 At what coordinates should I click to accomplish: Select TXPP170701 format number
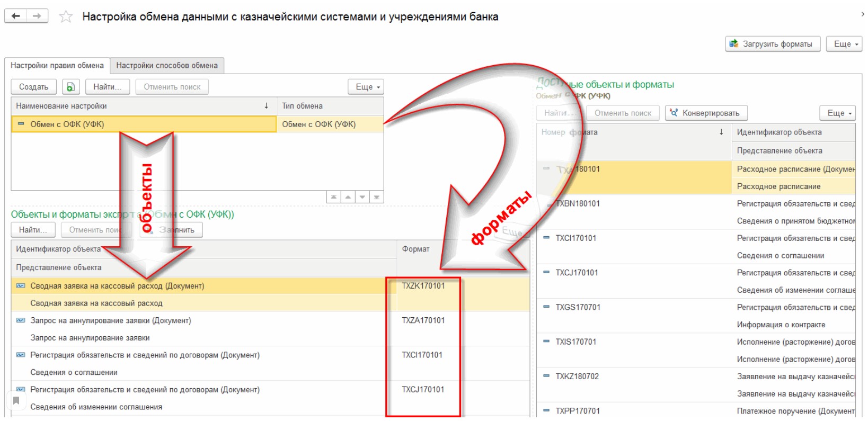(578, 411)
